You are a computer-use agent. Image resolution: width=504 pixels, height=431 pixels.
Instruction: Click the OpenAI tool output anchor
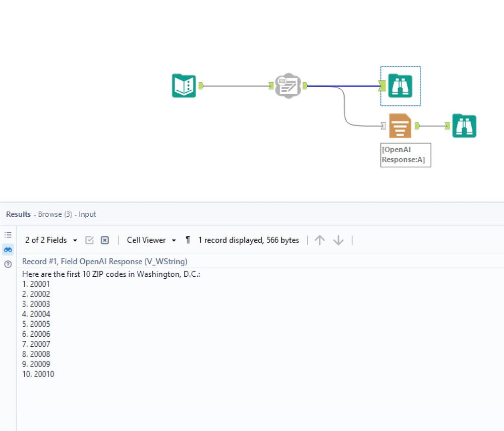tap(305, 86)
